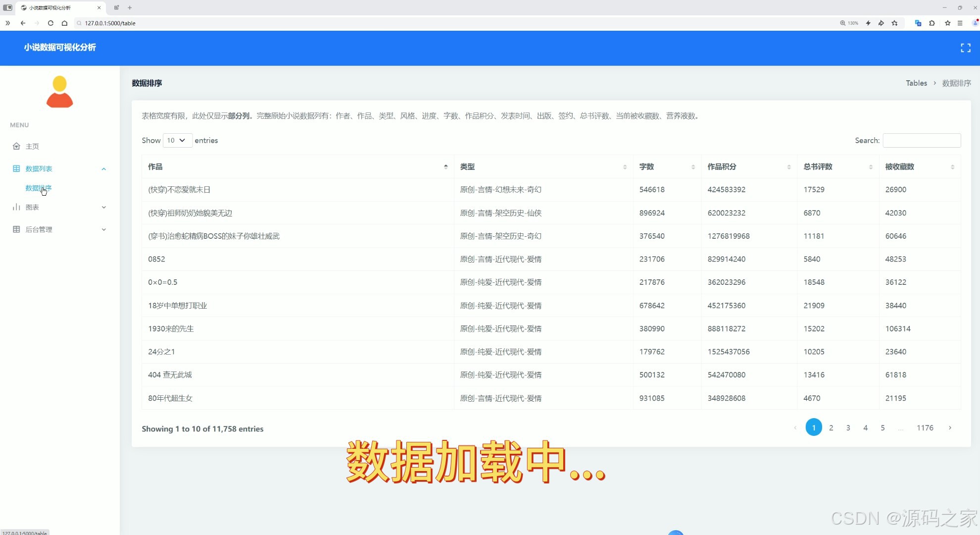Click the Tables breadcrumb link

pyautogui.click(x=916, y=83)
